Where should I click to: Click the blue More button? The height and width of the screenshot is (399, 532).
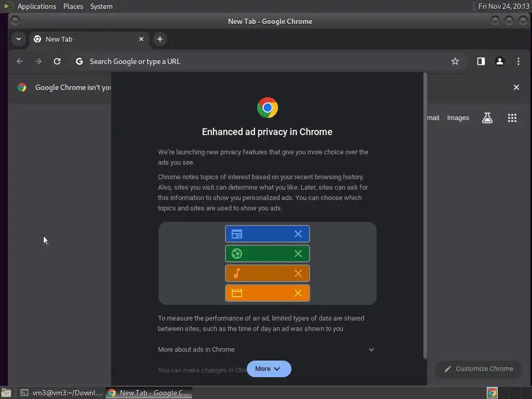click(x=269, y=369)
